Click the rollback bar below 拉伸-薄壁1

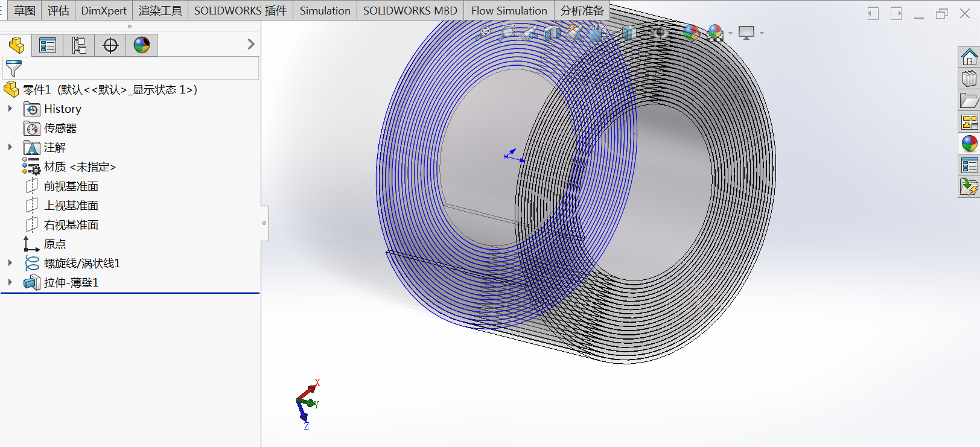(130, 293)
